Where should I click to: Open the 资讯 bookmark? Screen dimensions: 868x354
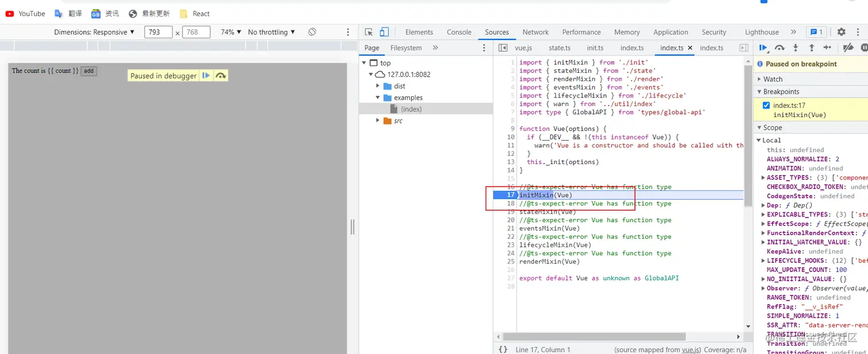click(105, 13)
